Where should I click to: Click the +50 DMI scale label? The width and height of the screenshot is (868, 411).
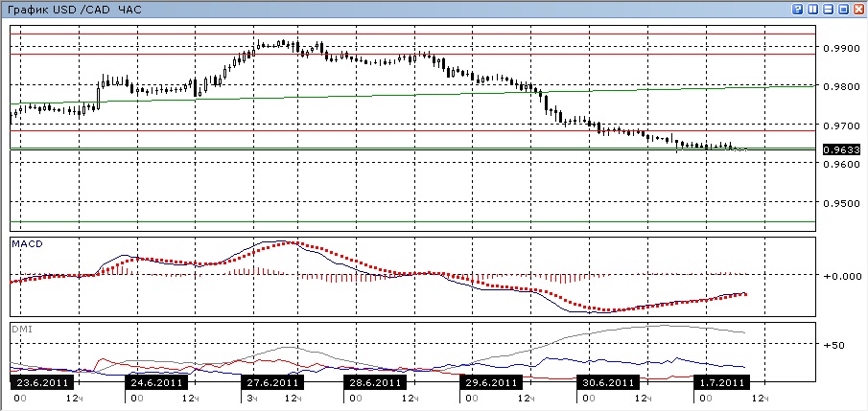[x=834, y=345]
